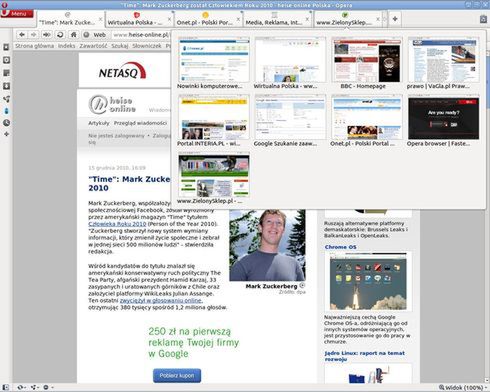This screenshot has width=490, height=392.
Task: Click the Chrome OS screenshot image
Action: coord(368,281)
